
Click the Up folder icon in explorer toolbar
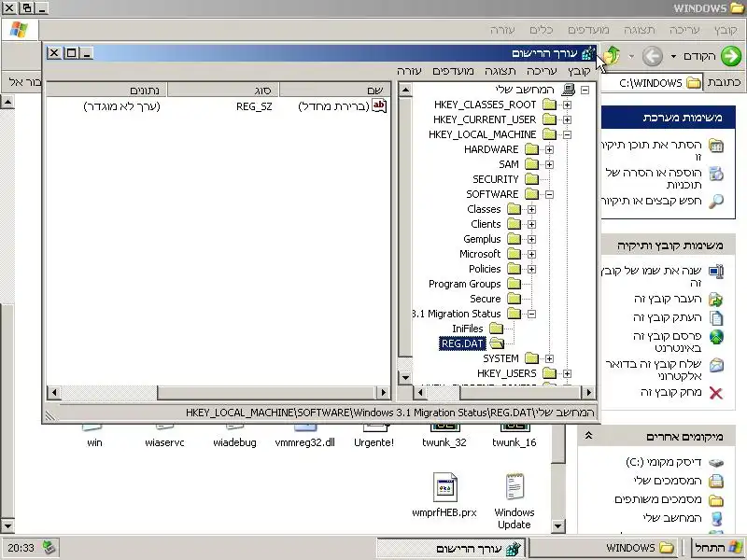612,56
